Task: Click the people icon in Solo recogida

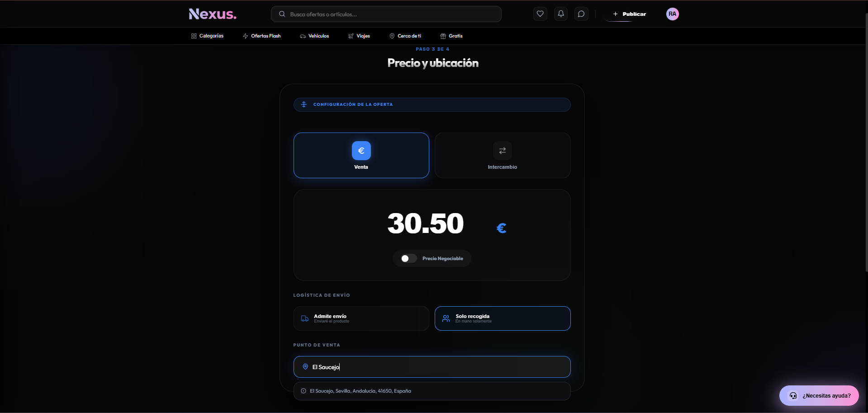Action: 446,318
